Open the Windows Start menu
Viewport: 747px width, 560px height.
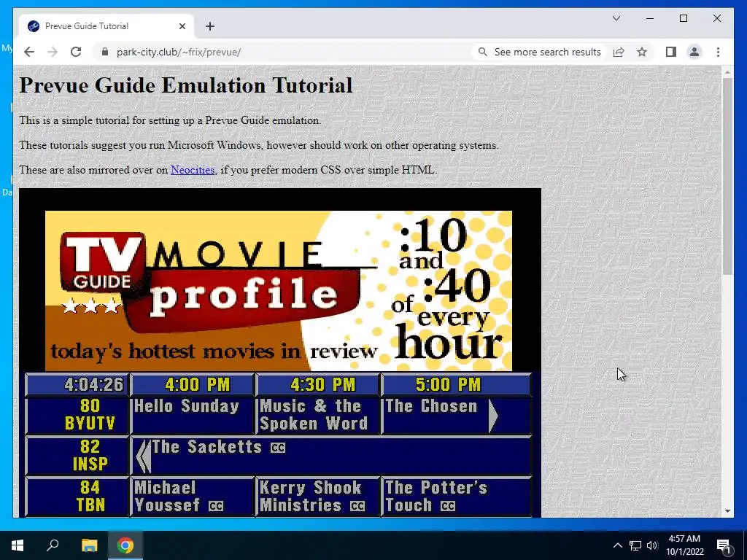click(18, 545)
